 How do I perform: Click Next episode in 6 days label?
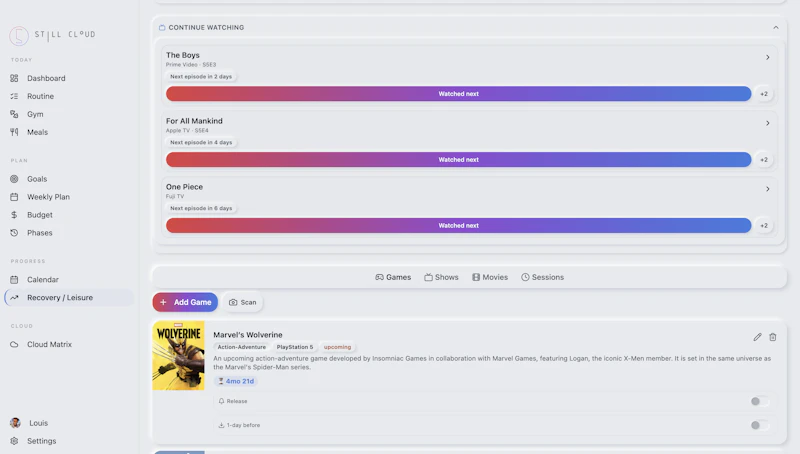click(201, 208)
